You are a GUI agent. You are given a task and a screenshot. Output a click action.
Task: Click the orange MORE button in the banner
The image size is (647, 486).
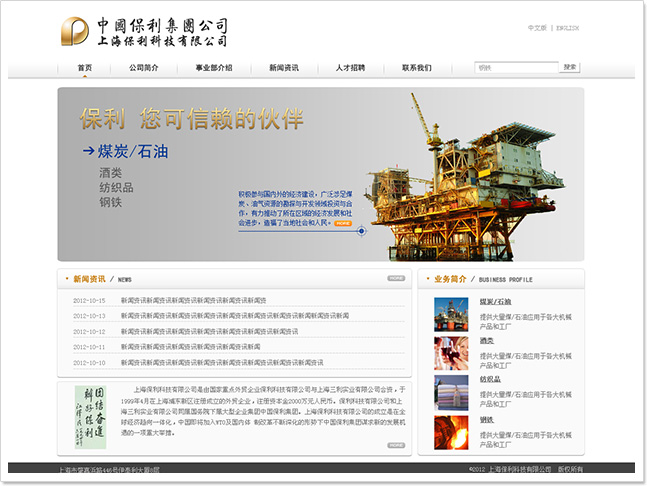343,223
